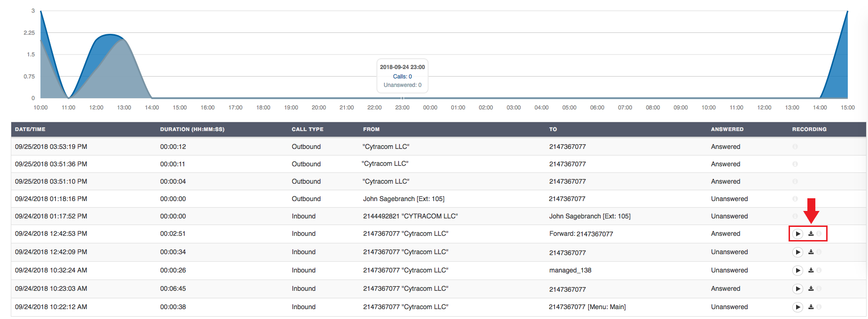Play the recording for the 10:23:03 AM call
868x319 pixels.
(798, 289)
